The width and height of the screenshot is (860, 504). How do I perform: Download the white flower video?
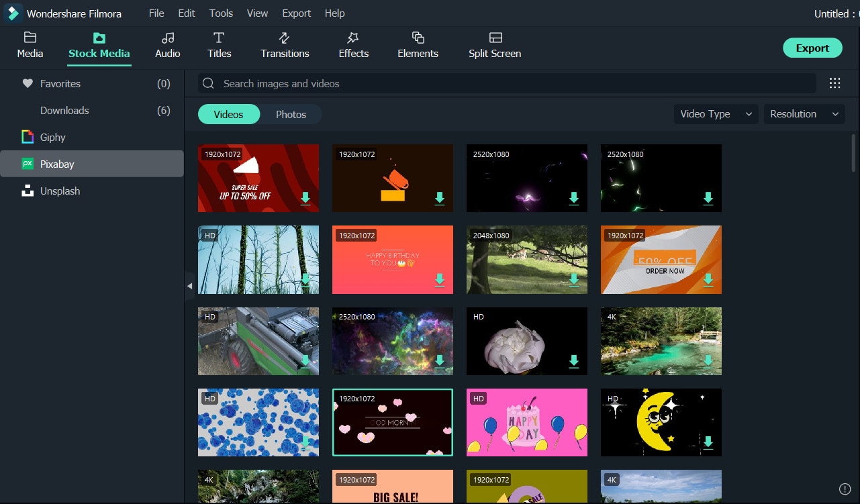[x=574, y=361]
